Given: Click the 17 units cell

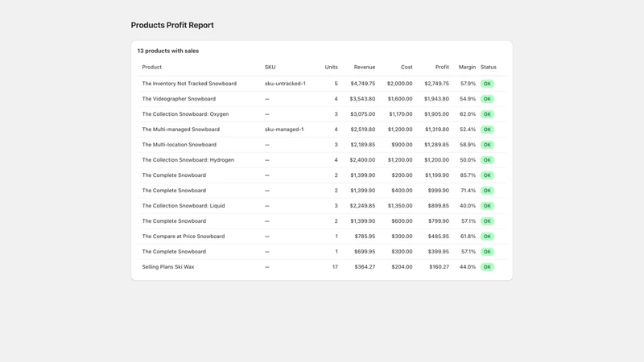Looking at the screenshot, I should point(335,267).
